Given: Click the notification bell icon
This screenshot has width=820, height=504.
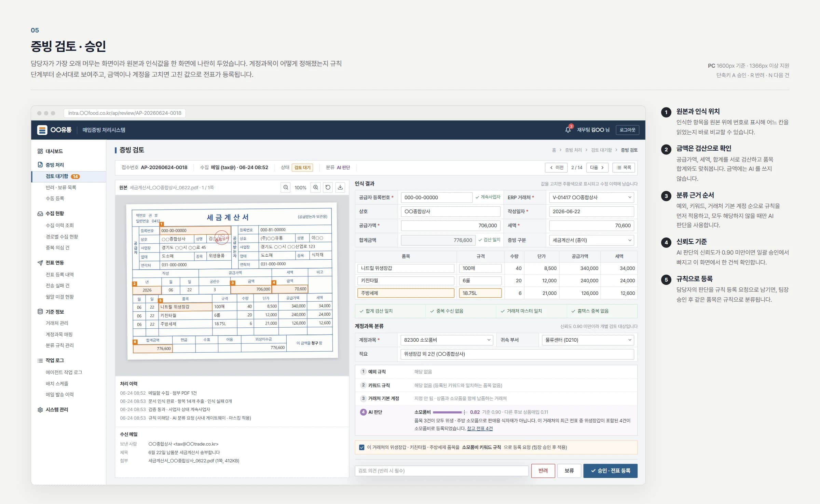Looking at the screenshot, I should pyautogui.click(x=568, y=130).
